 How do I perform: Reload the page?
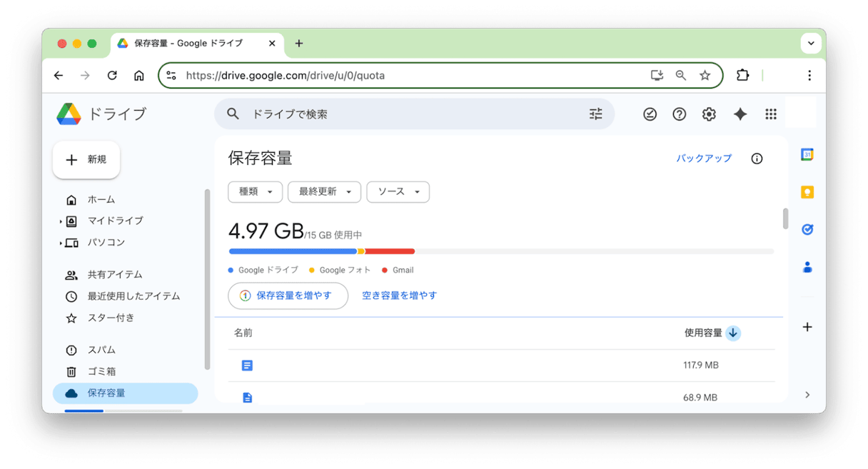[x=112, y=75]
